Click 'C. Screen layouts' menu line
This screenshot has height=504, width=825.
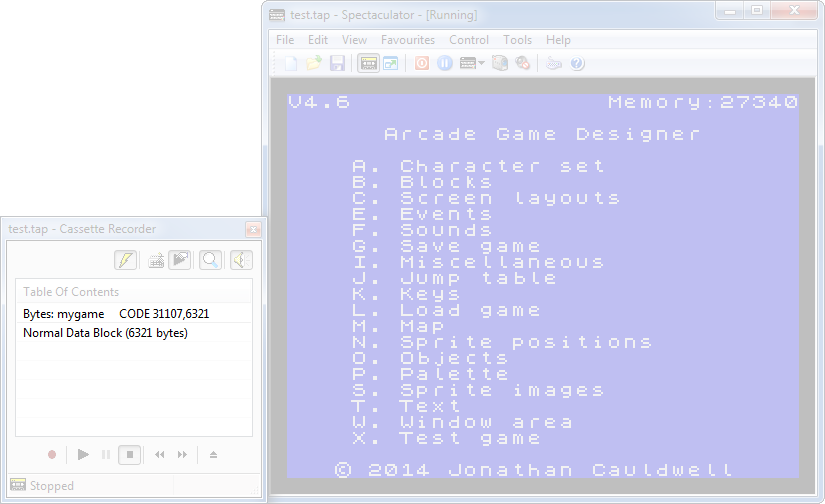click(486, 198)
